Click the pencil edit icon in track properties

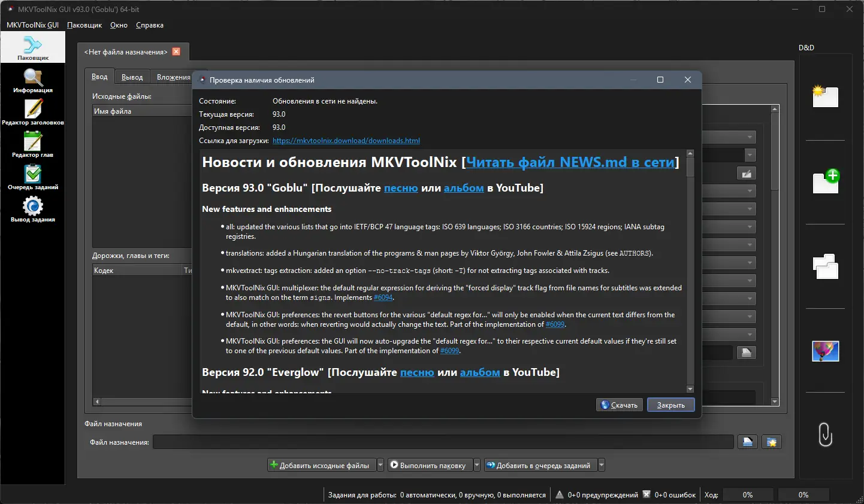click(x=746, y=173)
